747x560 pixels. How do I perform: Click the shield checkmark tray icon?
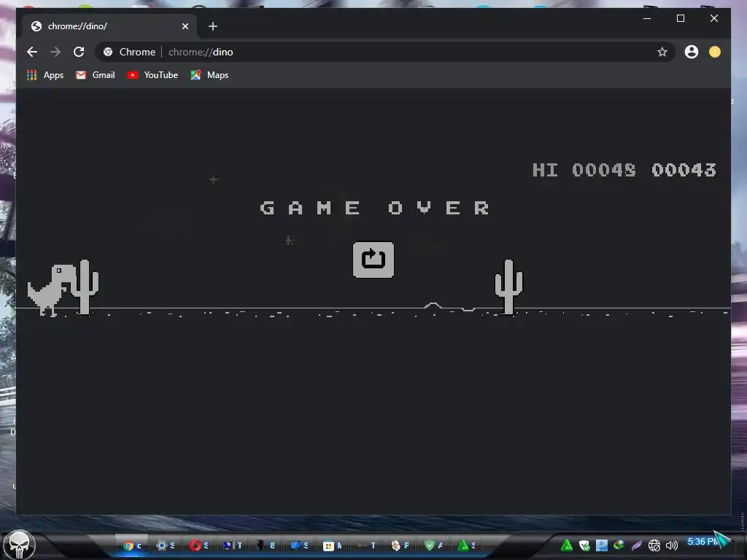click(584, 545)
